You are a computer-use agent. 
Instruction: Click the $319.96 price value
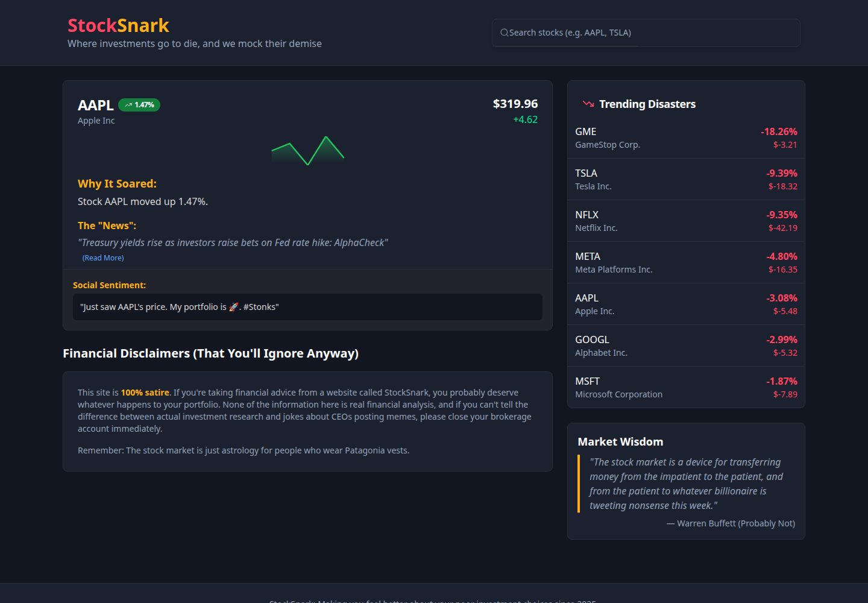pyautogui.click(x=515, y=104)
